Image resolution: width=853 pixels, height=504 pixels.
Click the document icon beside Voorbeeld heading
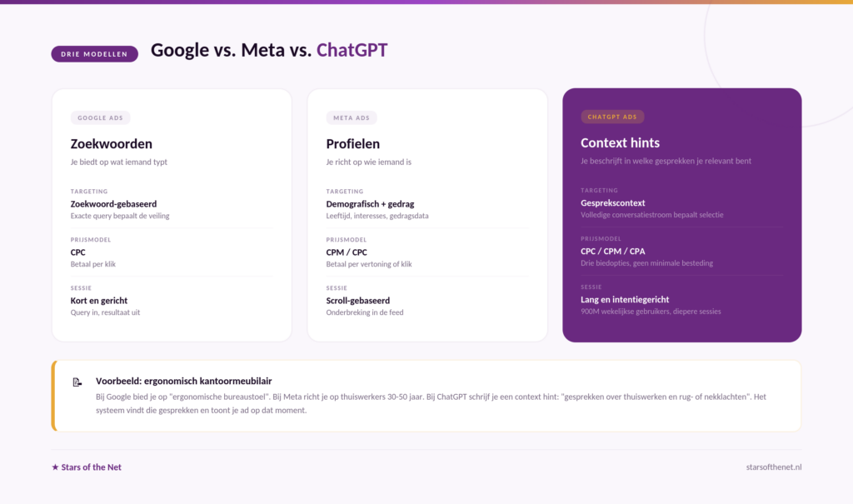click(x=77, y=382)
